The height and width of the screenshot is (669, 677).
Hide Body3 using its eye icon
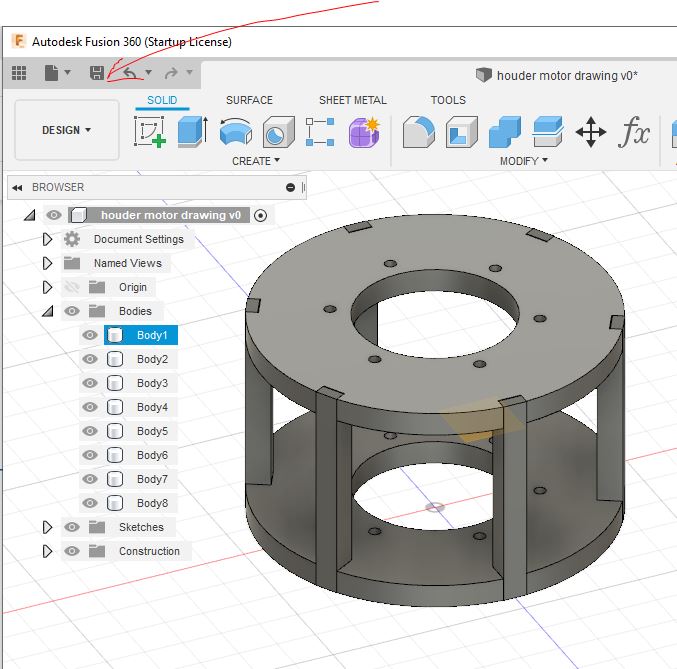[90, 383]
